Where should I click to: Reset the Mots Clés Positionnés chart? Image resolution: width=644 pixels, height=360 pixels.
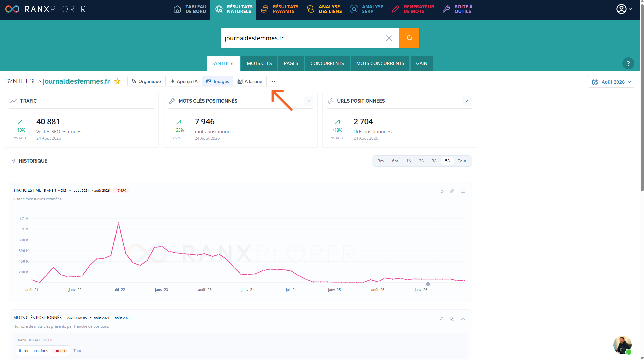click(x=442, y=319)
